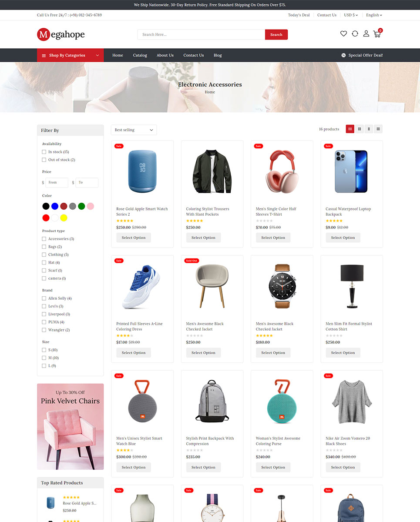This screenshot has width=420, height=522.
Task: Switch to two-column grid view
Action: pyautogui.click(x=369, y=129)
